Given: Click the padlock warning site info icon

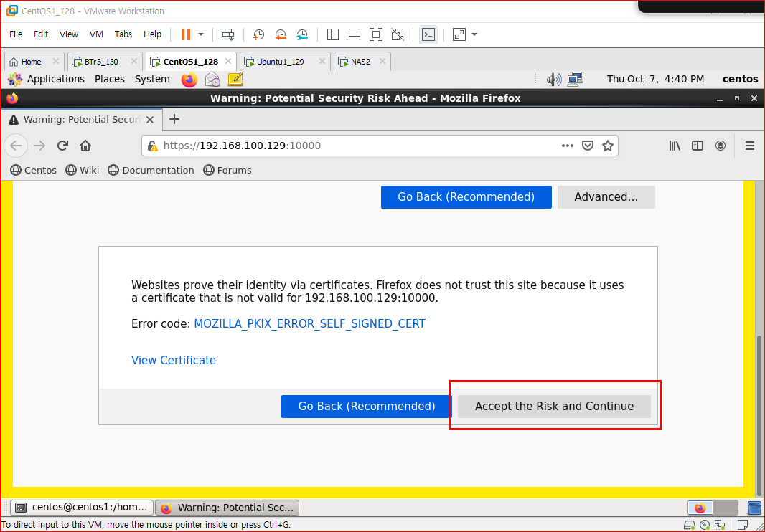Looking at the screenshot, I should point(153,146).
